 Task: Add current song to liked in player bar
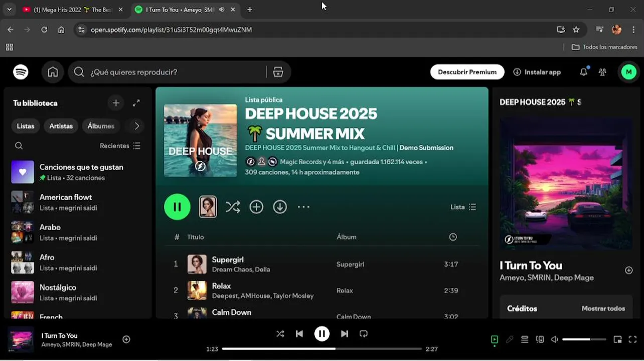point(126,339)
